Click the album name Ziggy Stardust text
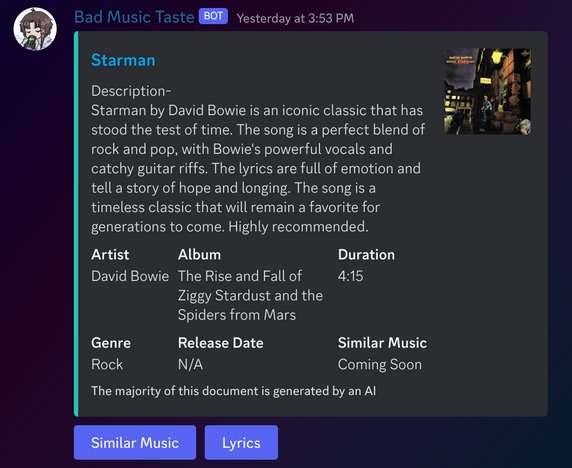Screen dimensions: 572x468 [x=250, y=295]
